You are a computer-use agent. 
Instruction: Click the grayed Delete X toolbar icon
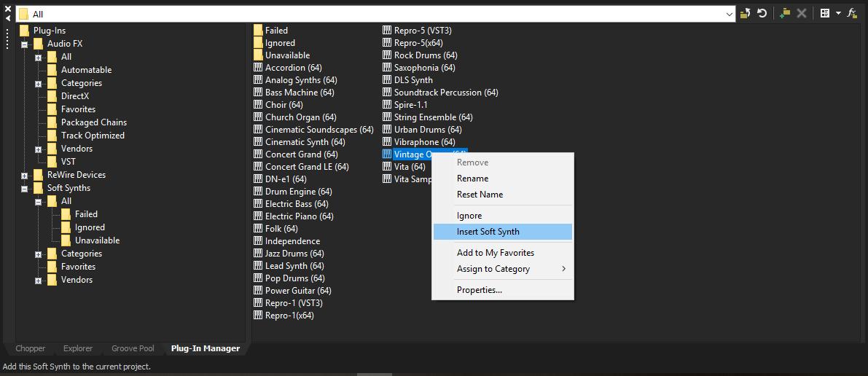tap(801, 13)
